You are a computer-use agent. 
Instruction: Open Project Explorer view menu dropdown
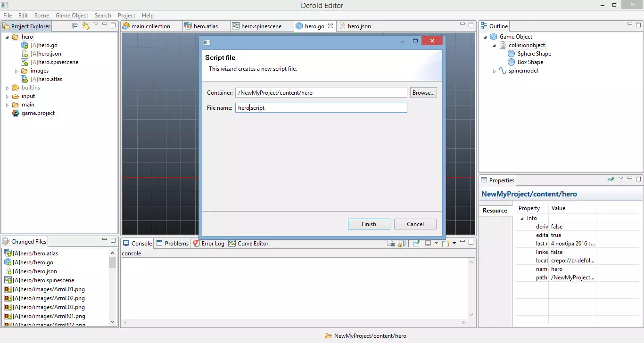point(96,24)
